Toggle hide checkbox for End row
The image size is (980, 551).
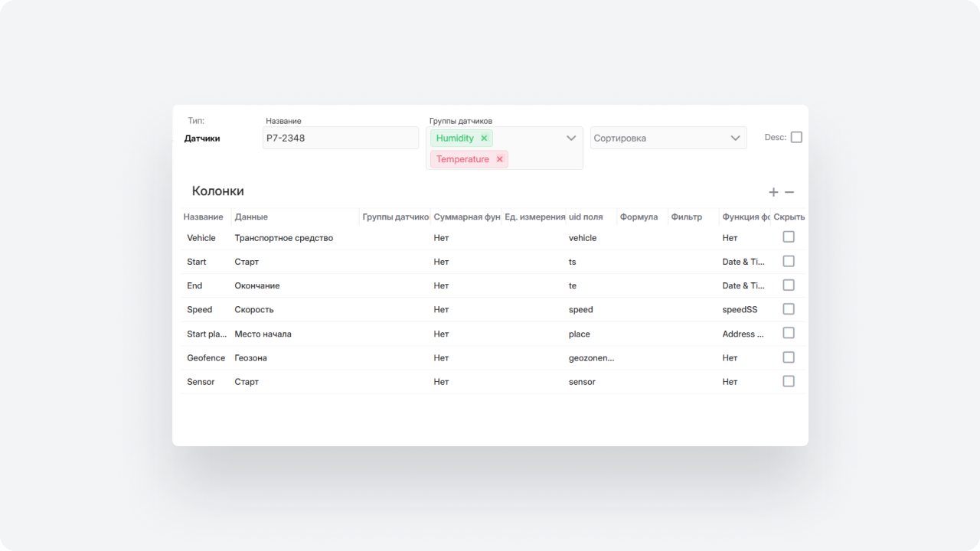[789, 285]
